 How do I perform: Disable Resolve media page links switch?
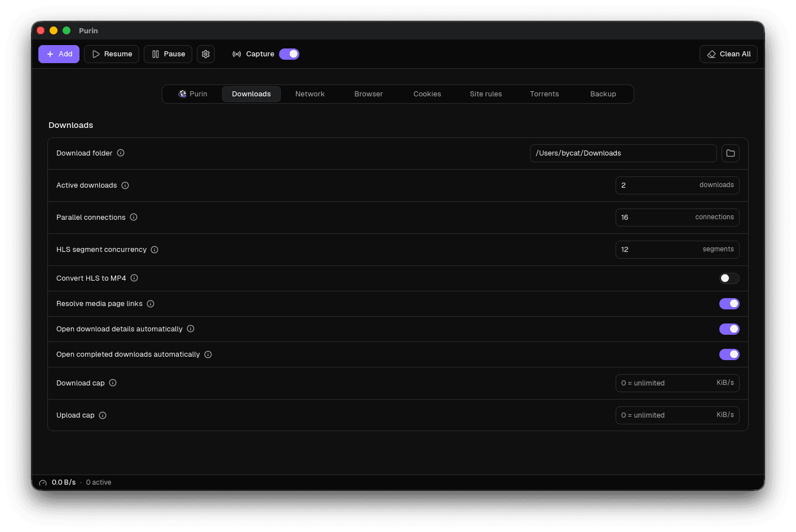[x=729, y=304]
